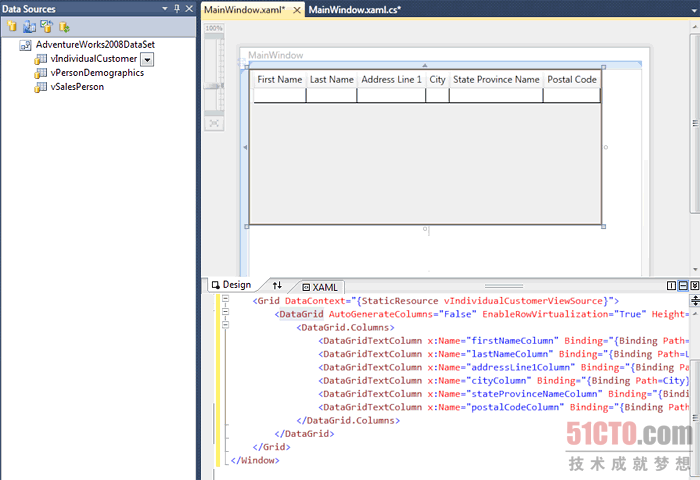Select vSalesPerson tree item
The image size is (700, 480).
pos(77,87)
